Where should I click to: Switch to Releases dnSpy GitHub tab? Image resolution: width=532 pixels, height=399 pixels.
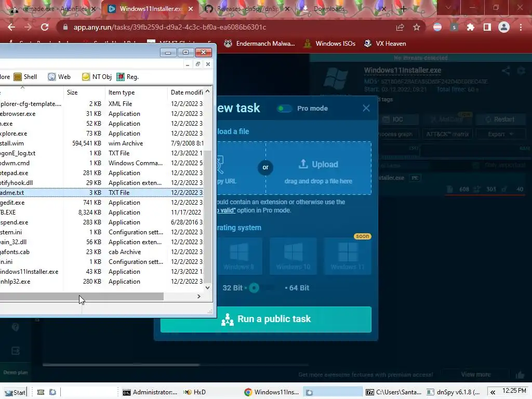click(248, 9)
